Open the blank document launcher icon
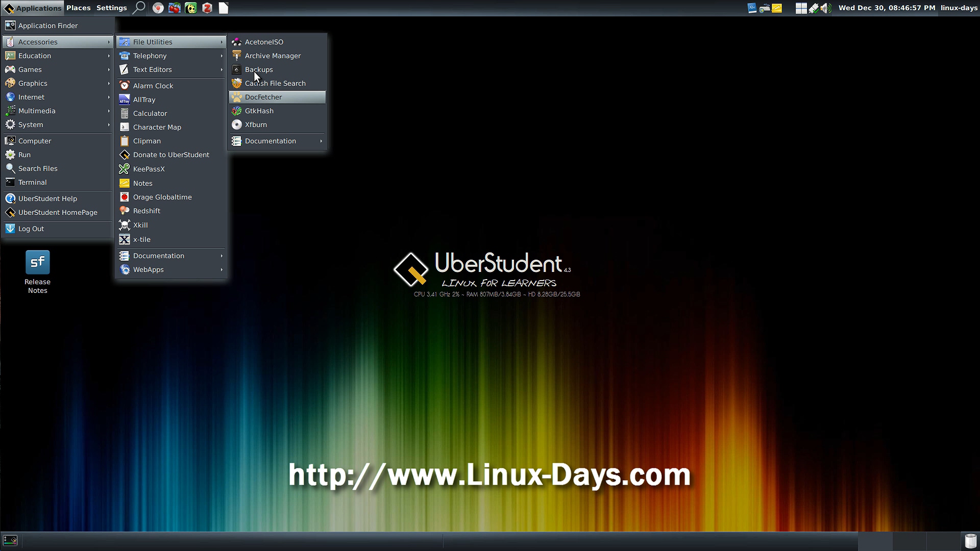Image resolution: width=980 pixels, height=551 pixels. [x=224, y=8]
